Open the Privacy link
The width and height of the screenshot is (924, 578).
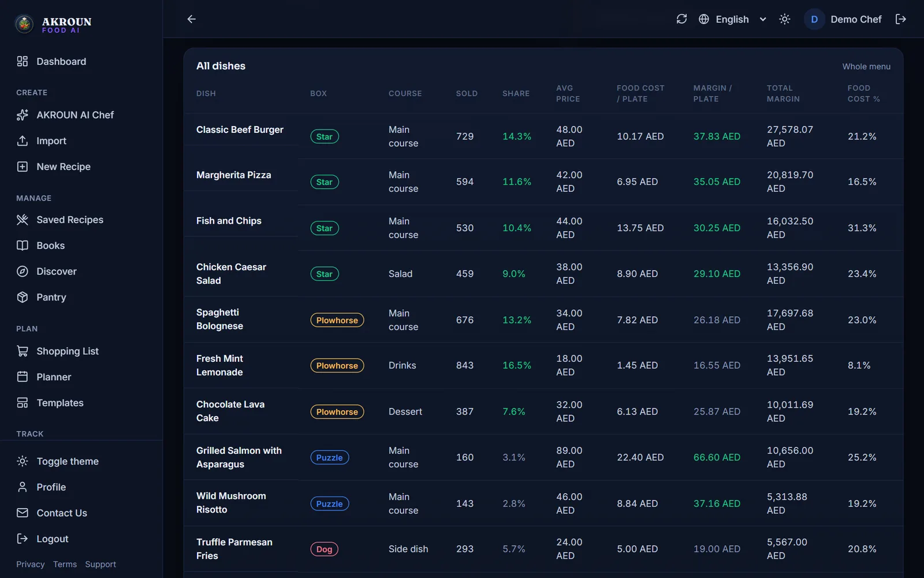[x=30, y=564]
